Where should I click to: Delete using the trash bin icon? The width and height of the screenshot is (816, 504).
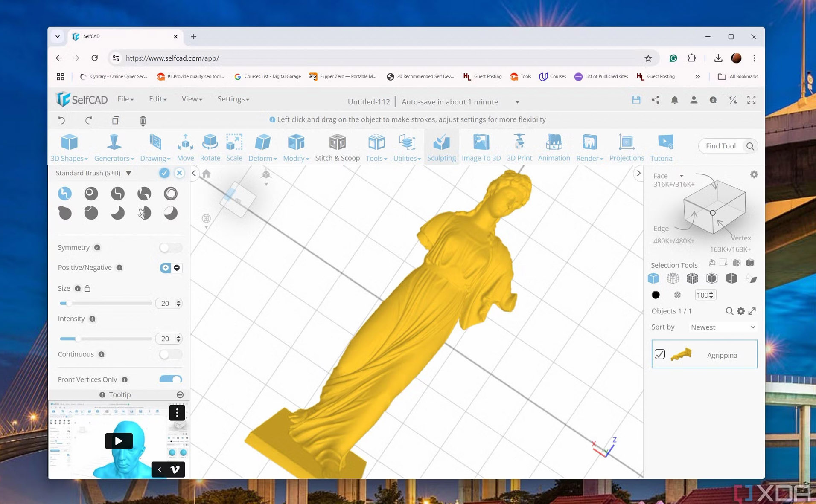[143, 121]
